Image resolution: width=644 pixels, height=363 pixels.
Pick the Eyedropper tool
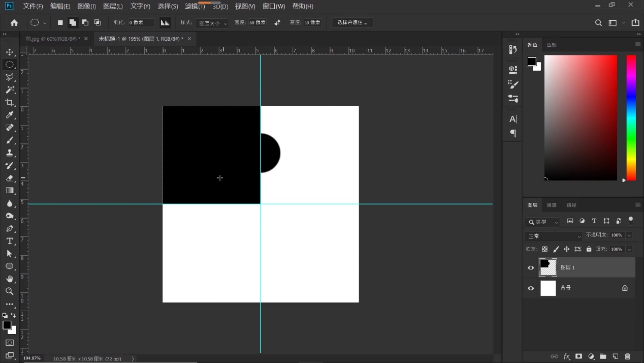click(x=10, y=115)
